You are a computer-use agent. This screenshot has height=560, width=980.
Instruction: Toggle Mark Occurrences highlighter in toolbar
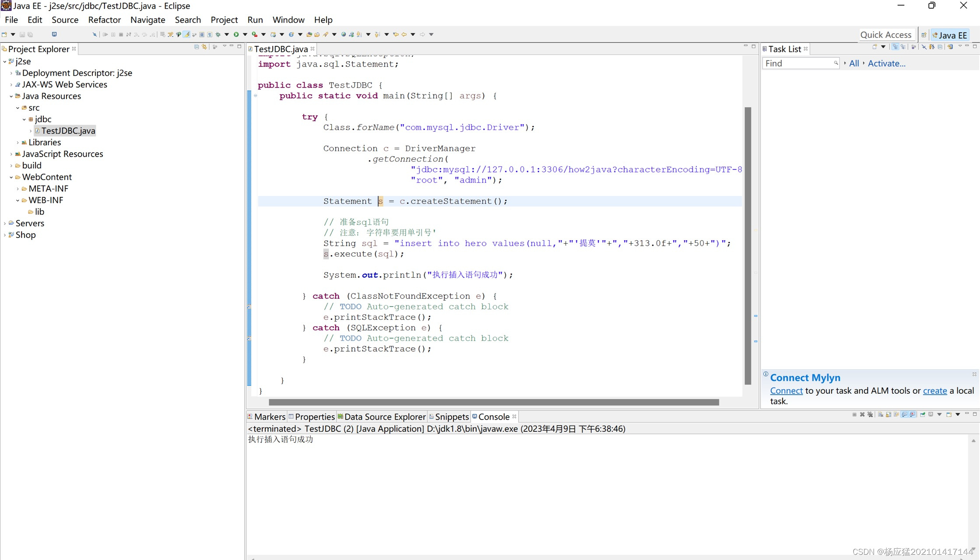186,35
